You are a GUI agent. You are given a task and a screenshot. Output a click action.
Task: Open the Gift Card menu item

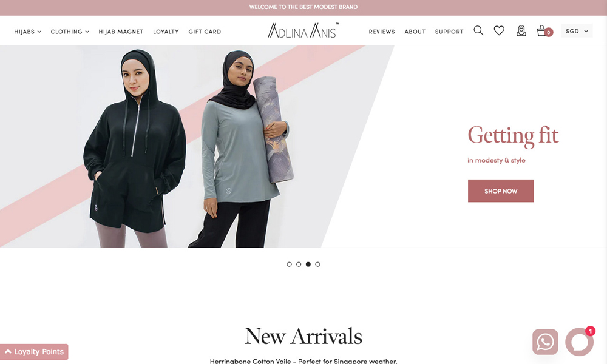coord(205,32)
